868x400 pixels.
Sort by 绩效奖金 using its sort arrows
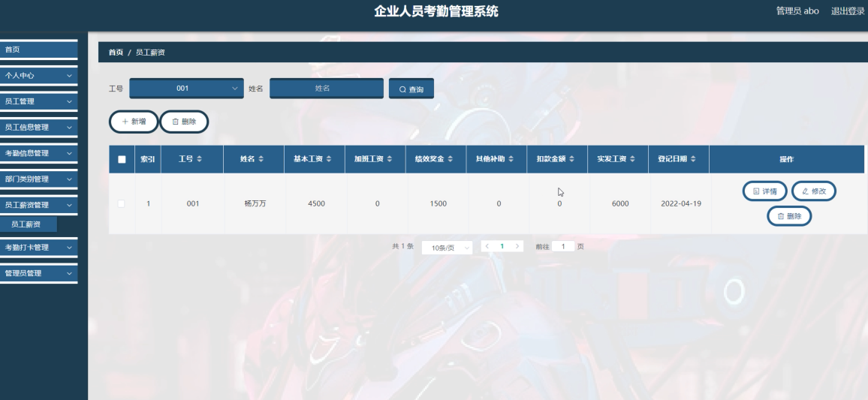[x=450, y=159]
